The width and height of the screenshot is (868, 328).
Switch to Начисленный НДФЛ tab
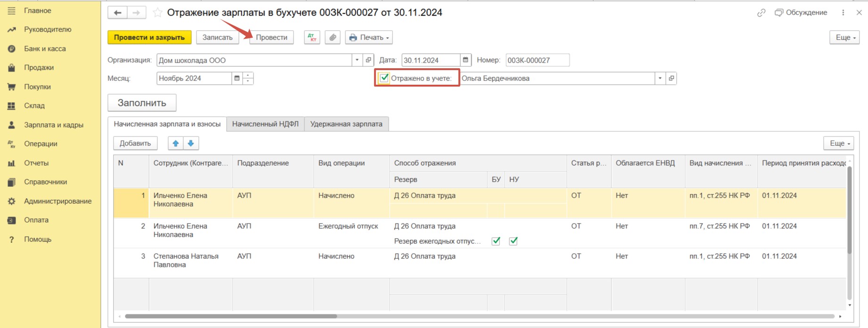tap(265, 124)
